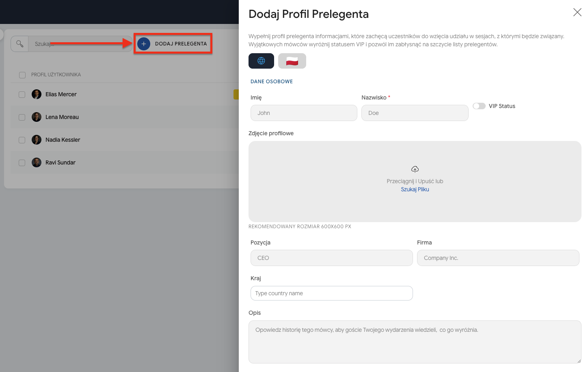Click the Firma input field
Viewport: 588px width, 372px height.
[498, 258]
